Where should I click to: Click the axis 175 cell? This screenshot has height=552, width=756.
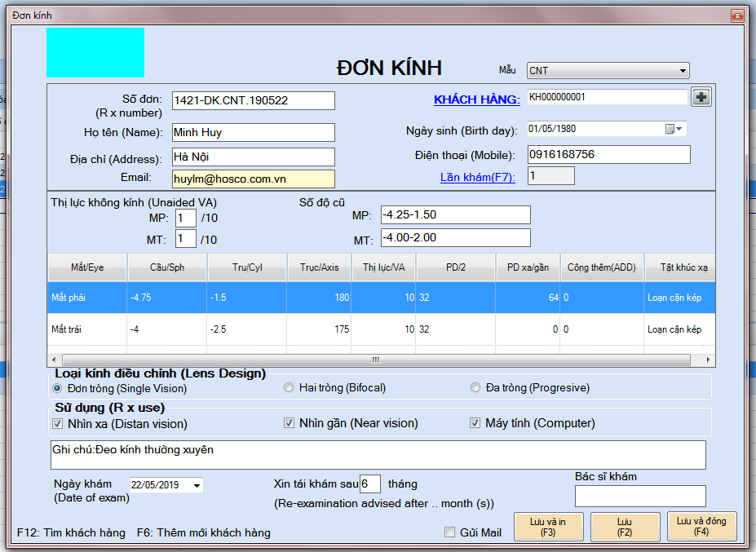tap(319, 329)
